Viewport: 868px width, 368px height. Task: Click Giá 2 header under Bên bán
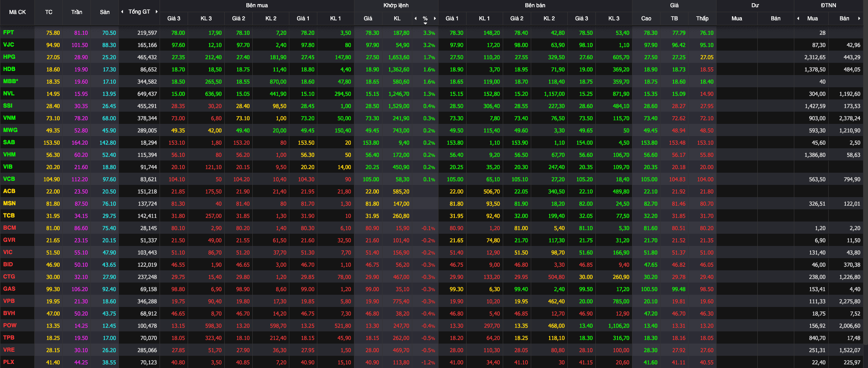coord(517,19)
